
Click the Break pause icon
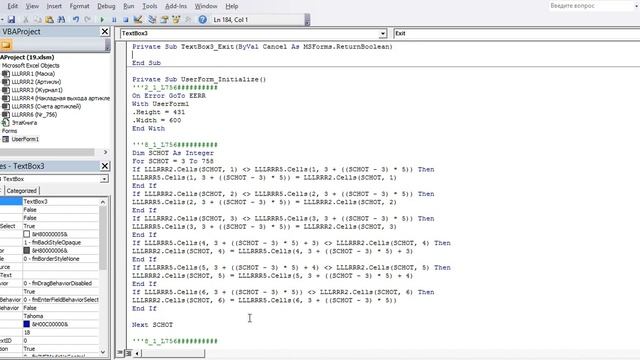[114, 20]
